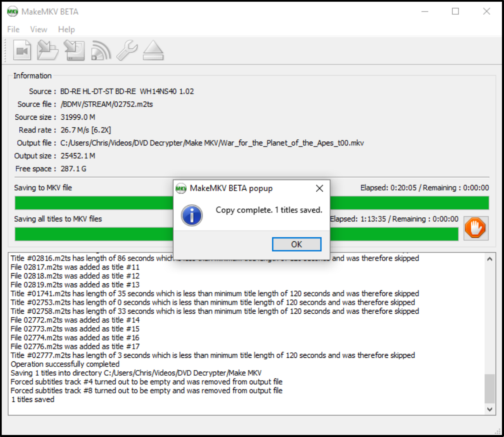Click MakeMKV logo in popup title bar
Viewport: 504px width, 437px height.
click(181, 188)
